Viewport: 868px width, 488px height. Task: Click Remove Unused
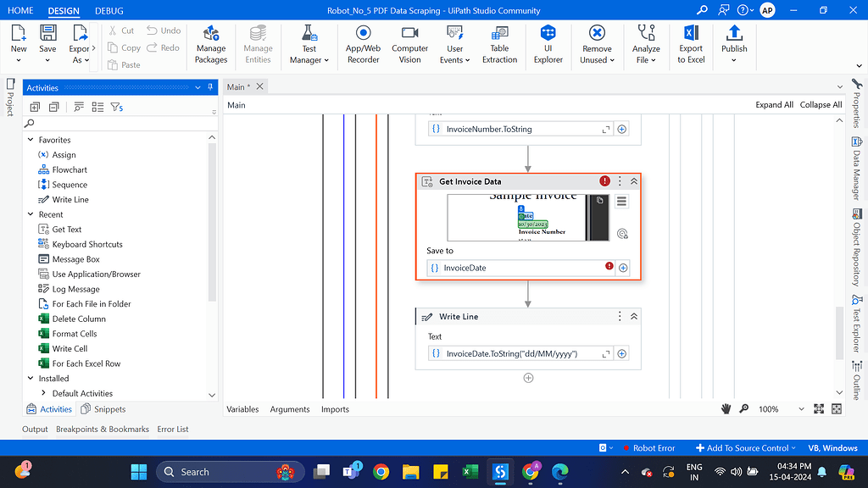point(596,44)
